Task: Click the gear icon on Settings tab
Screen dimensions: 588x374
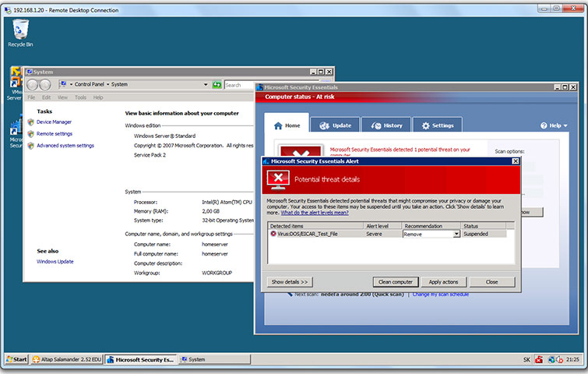Action: click(426, 125)
